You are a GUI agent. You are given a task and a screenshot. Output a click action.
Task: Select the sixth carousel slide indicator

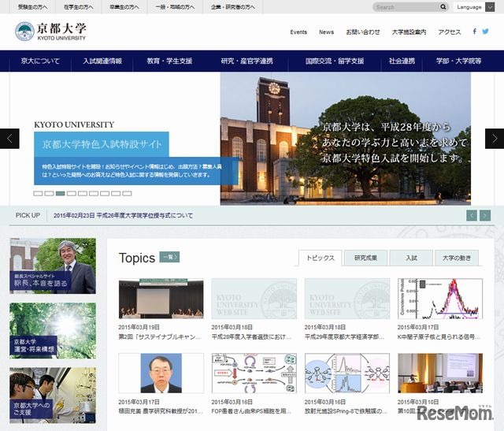coord(94,194)
